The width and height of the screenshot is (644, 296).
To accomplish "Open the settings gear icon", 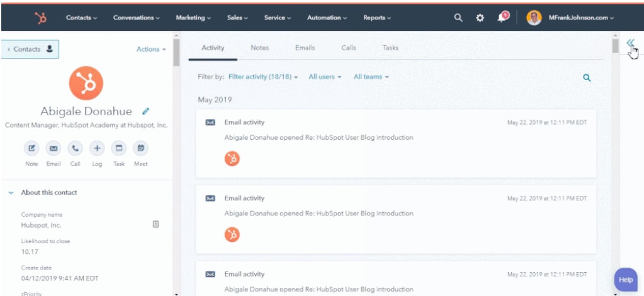I will [480, 18].
